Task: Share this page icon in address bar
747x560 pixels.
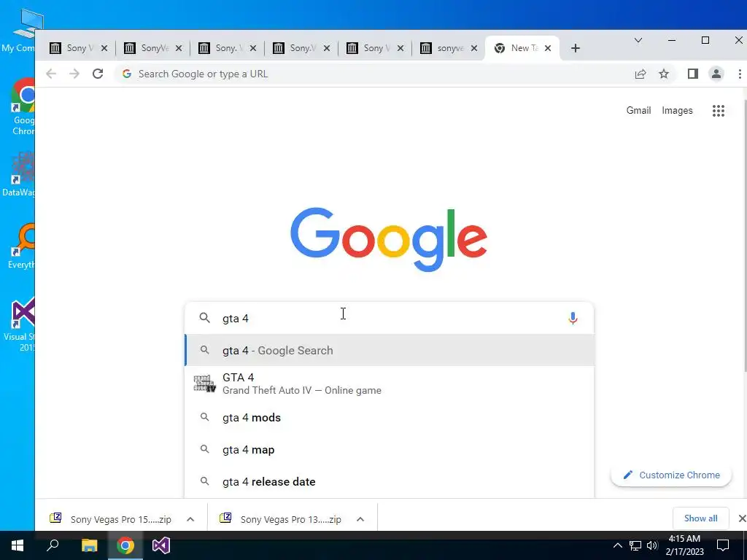Action: coord(640,74)
